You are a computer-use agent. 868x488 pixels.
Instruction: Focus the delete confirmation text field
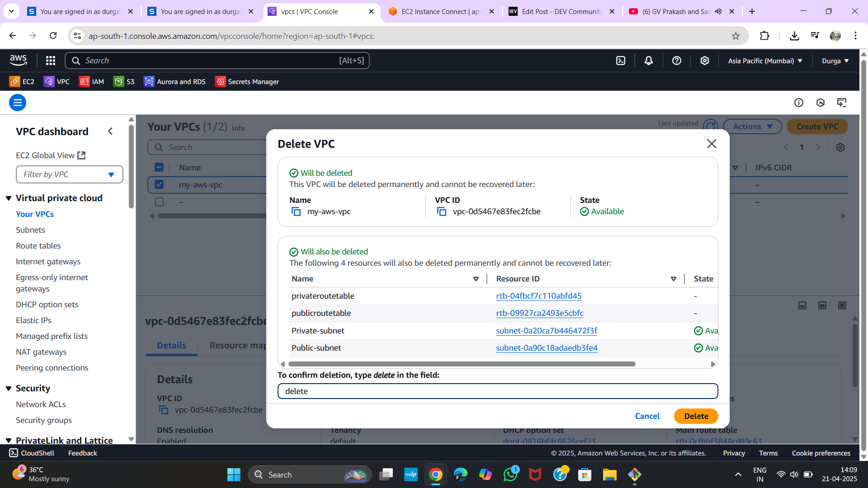click(x=498, y=391)
